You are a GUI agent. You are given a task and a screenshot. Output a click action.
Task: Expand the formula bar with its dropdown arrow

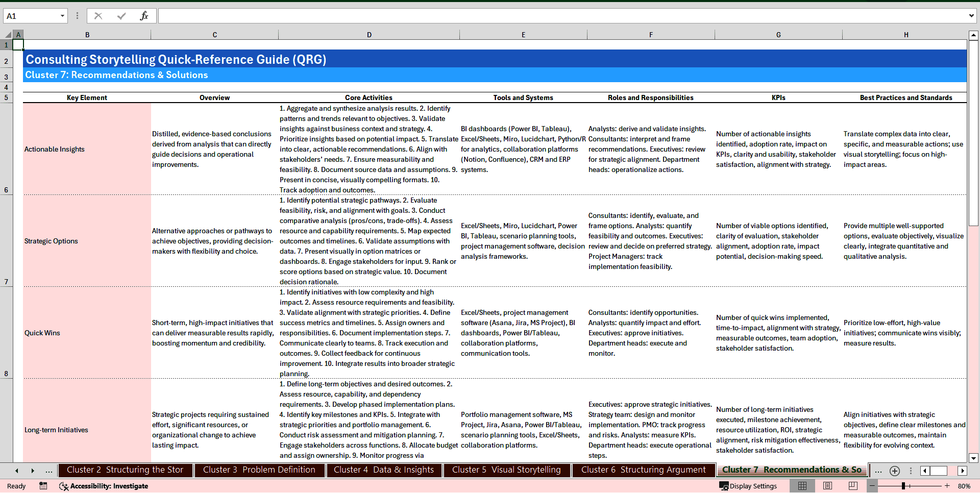[x=972, y=16]
